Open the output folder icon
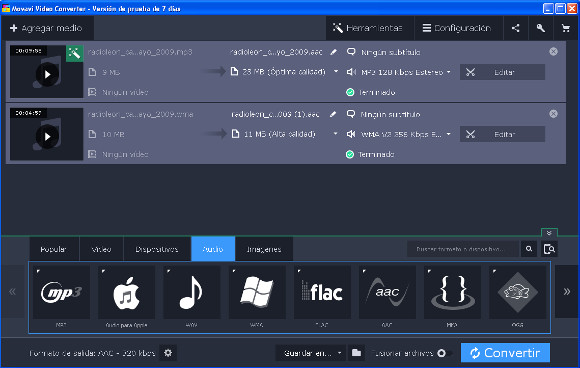The width and height of the screenshot is (580, 368). [356, 353]
